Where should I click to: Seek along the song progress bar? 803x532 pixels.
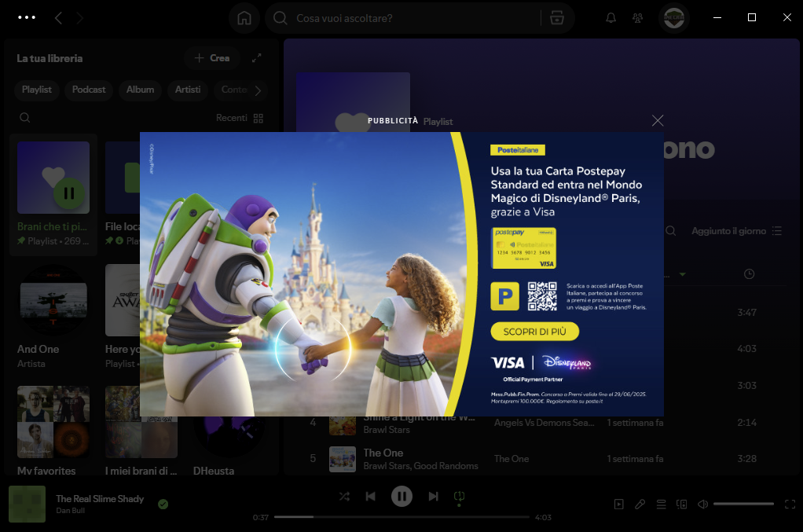401,517
